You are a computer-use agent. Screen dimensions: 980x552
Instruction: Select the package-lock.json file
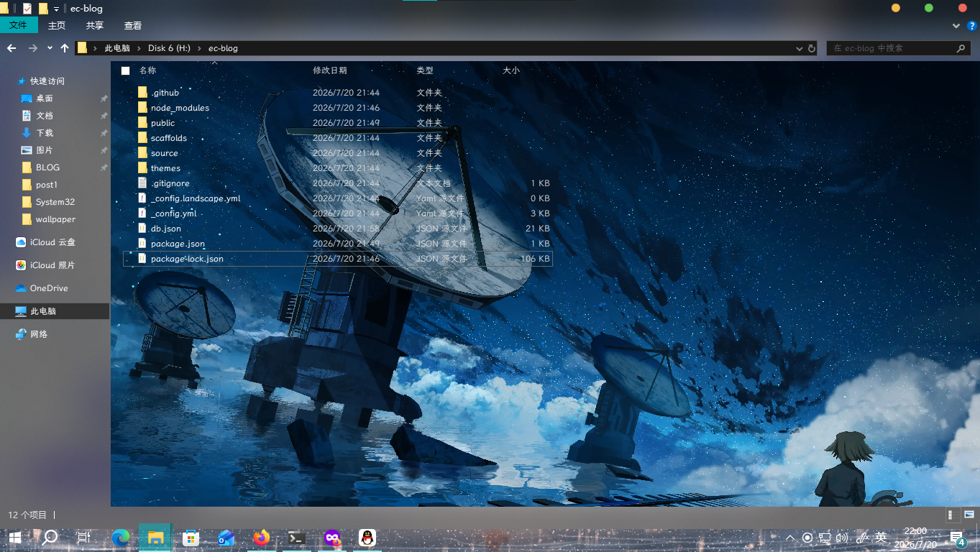pos(338,259)
